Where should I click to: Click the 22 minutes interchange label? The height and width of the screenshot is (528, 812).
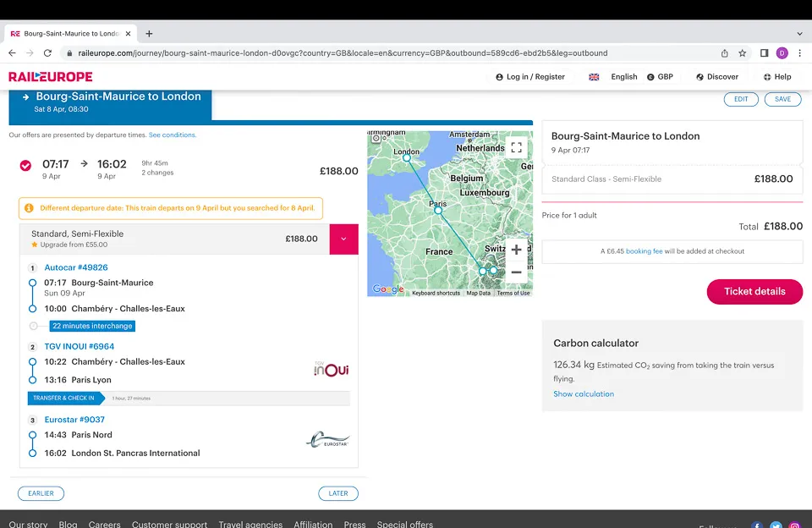92,326
